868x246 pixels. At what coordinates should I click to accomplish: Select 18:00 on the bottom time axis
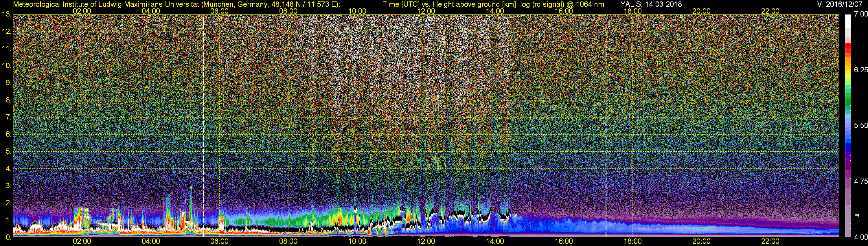[632, 242]
